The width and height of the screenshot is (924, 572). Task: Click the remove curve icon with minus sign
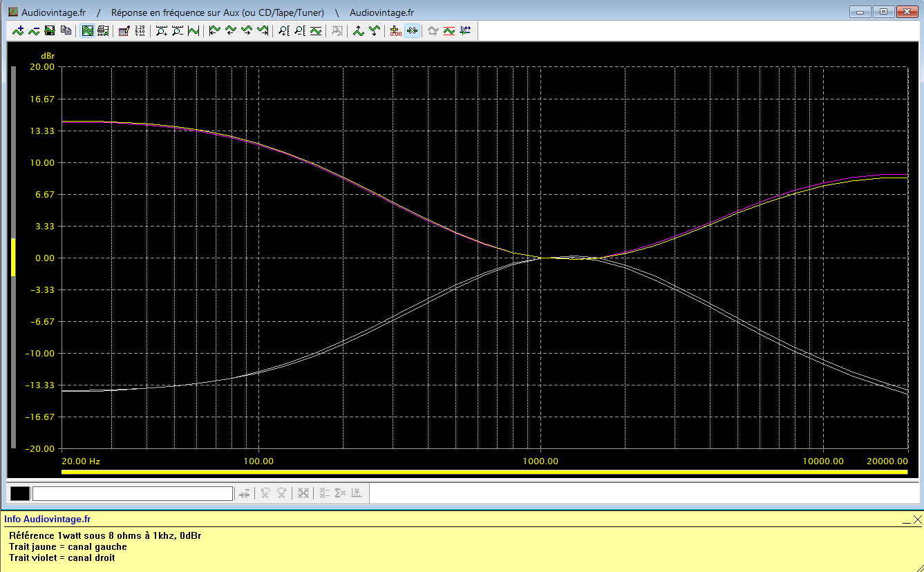point(34,30)
